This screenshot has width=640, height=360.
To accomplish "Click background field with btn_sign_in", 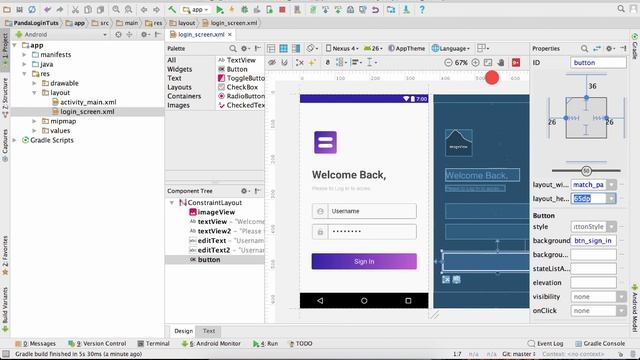I will pos(593,241).
